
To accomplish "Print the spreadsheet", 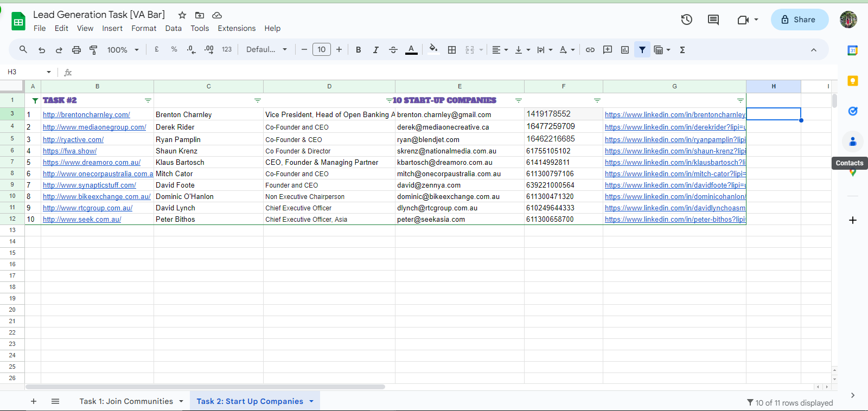I will (x=76, y=50).
